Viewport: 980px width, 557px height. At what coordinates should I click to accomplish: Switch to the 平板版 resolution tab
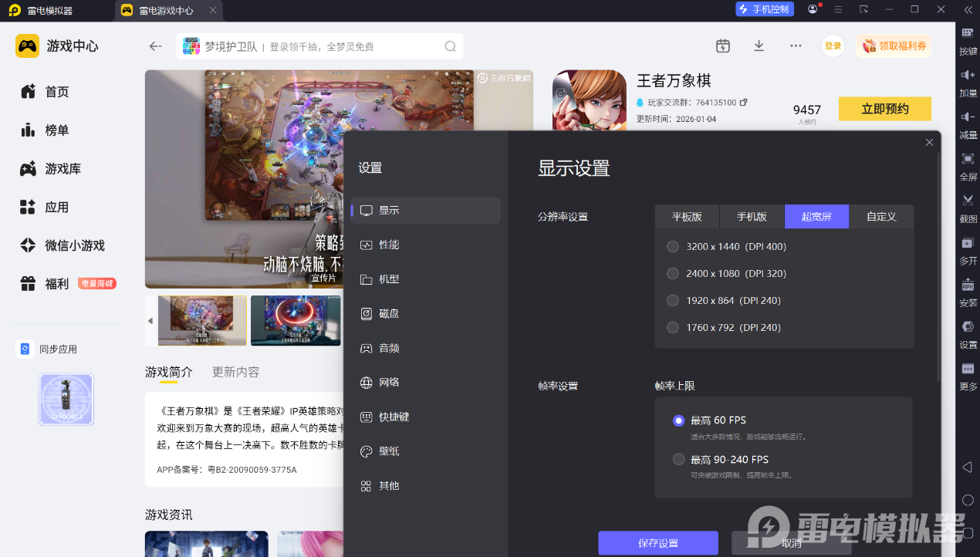(687, 217)
